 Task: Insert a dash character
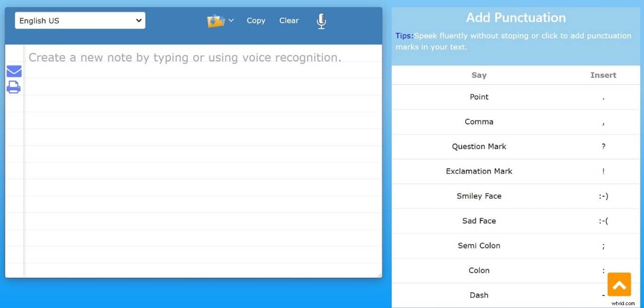click(603, 295)
